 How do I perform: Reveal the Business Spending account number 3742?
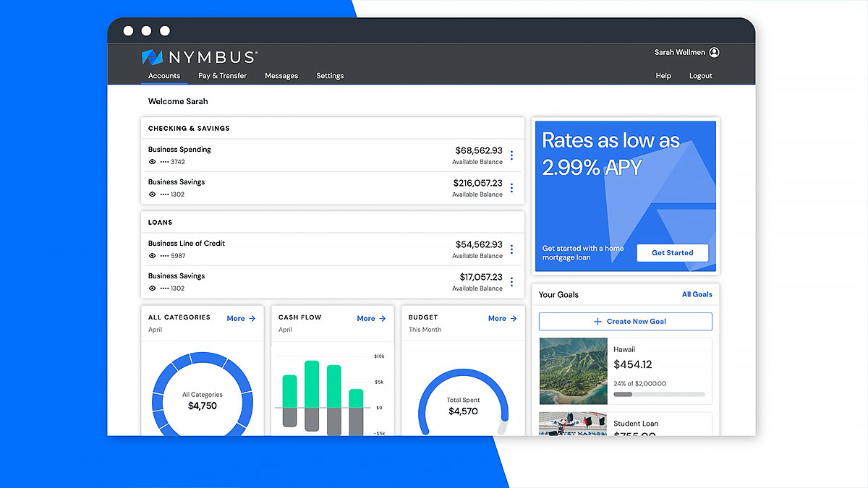point(151,163)
